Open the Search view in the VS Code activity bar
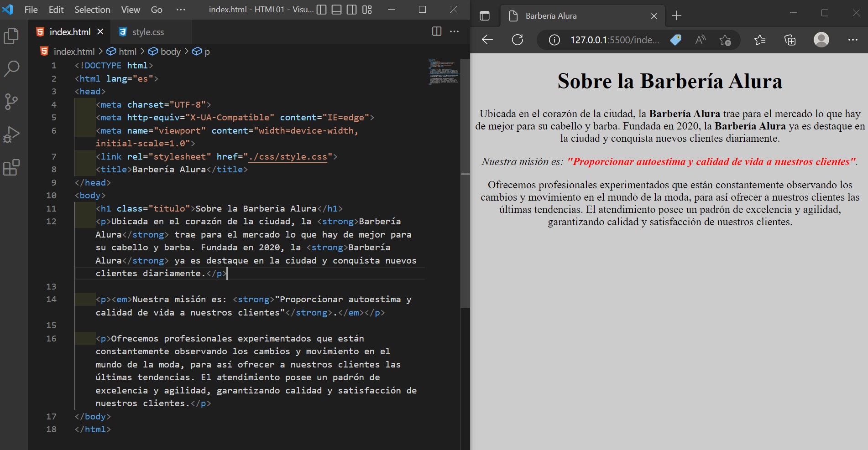This screenshot has width=868, height=450. [x=11, y=69]
